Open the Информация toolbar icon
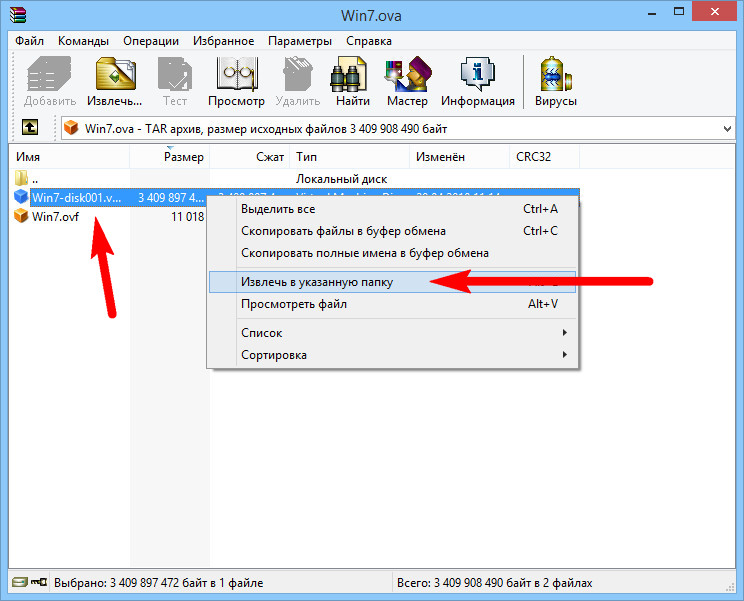Screen dimensions: 744x601 [477, 81]
